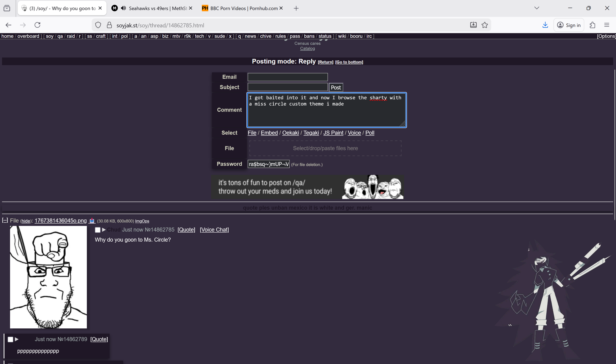Open the Oekaki select option
Viewport: 616px width, 364px height.
click(x=291, y=133)
